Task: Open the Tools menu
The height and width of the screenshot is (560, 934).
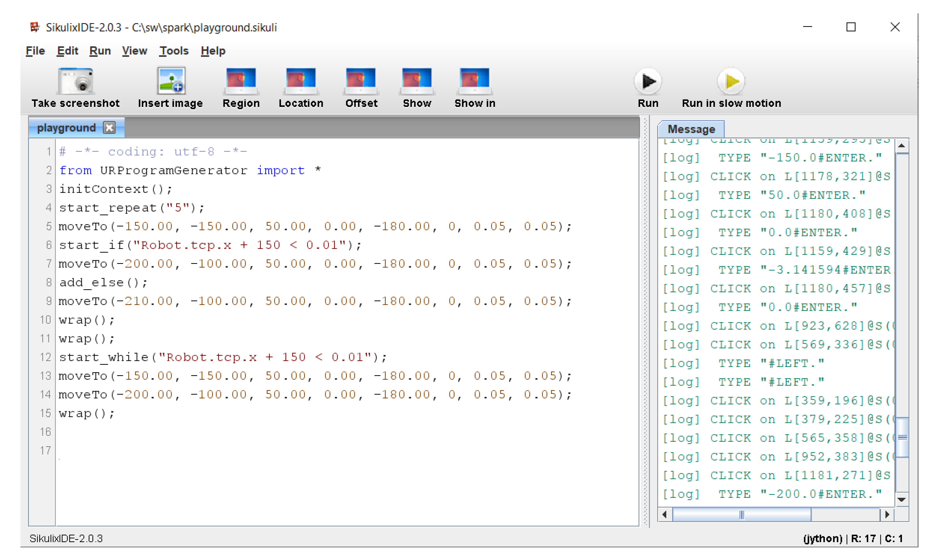Action: (x=174, y=50)
